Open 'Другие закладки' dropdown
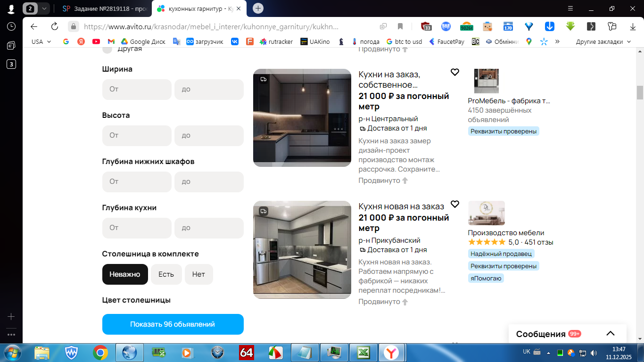The image size is (644, 362). [x=603, y=41]
